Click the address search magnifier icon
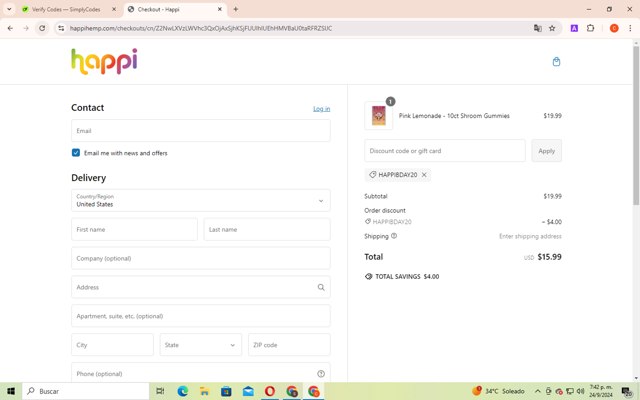 [x=321, y=287]
